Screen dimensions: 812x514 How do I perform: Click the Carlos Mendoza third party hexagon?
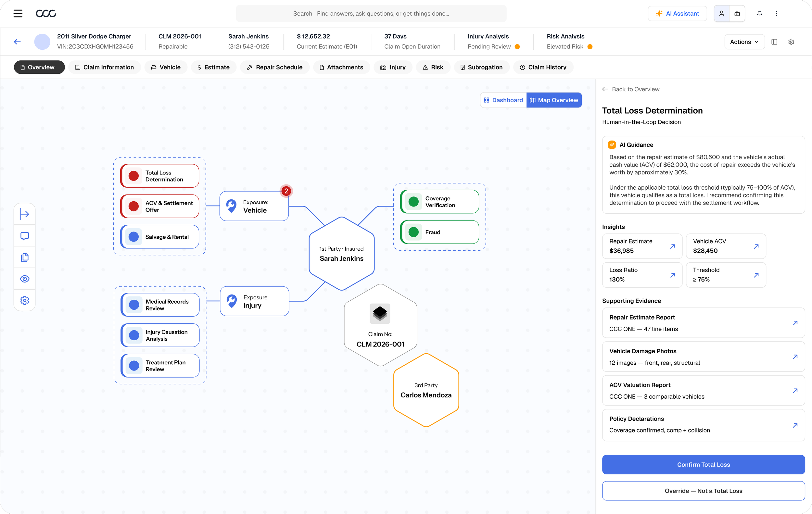(426, 390)
